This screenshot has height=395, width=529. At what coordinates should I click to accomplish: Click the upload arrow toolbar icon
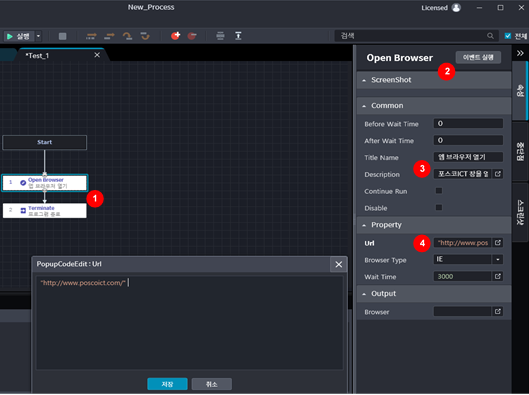coord(238,36)
